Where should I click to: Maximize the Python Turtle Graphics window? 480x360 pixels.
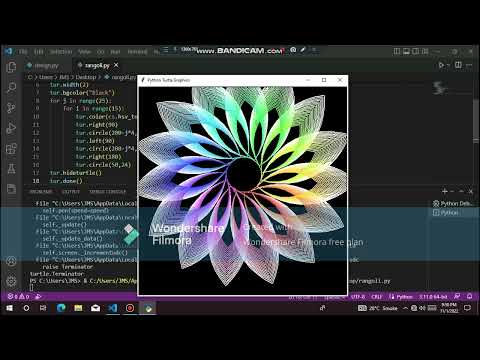[324, 80]
